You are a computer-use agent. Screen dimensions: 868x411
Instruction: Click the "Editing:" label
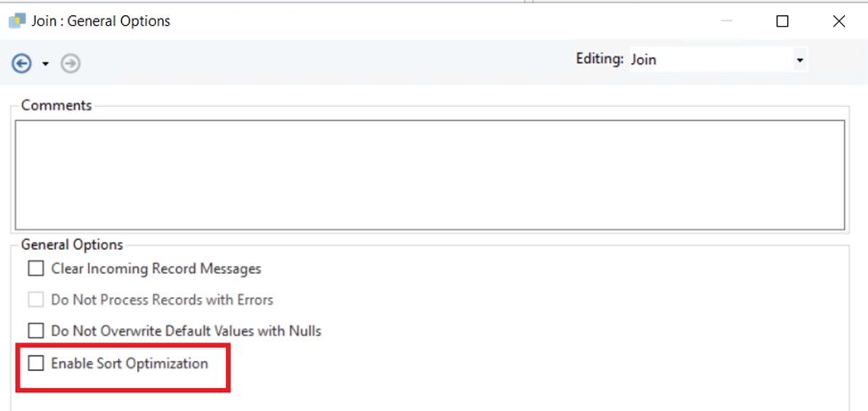[599, 60]
